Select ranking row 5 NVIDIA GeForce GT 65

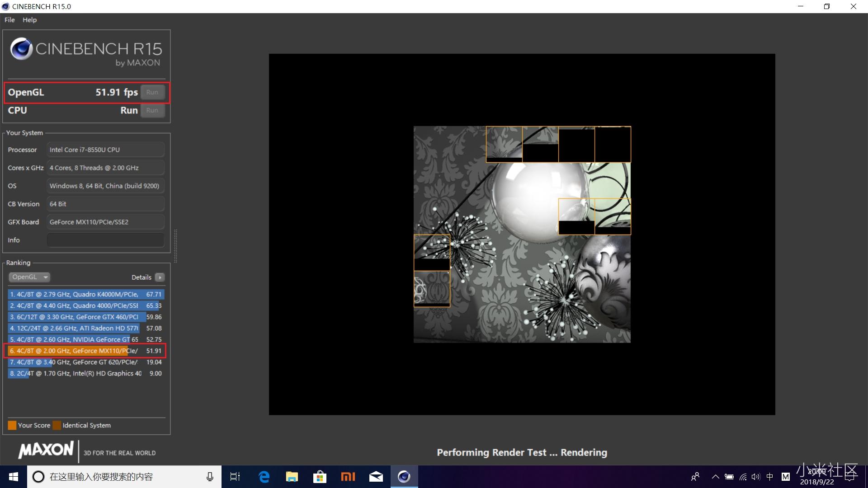tap(86, 339)
